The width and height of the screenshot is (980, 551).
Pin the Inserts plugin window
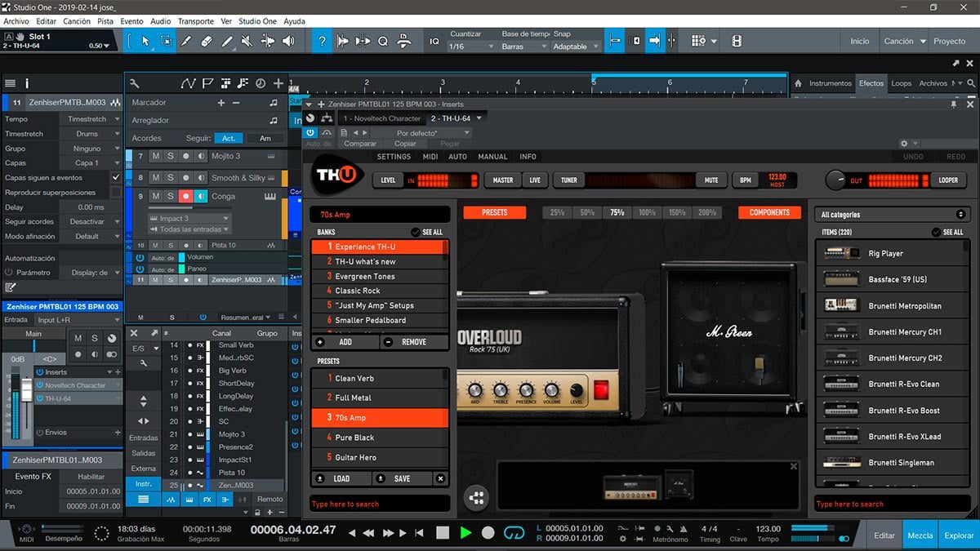click(953, 104)
